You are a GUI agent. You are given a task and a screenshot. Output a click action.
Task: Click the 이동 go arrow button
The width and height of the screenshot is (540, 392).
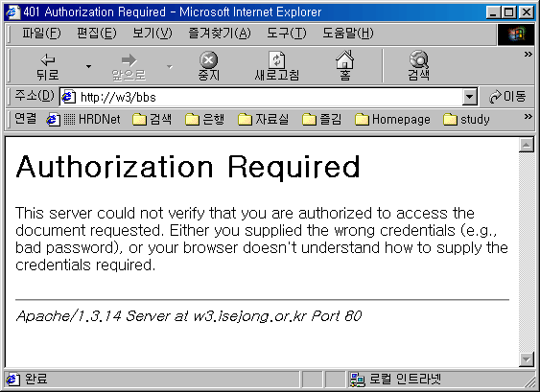pyautogui.click(x=507, y=97)
